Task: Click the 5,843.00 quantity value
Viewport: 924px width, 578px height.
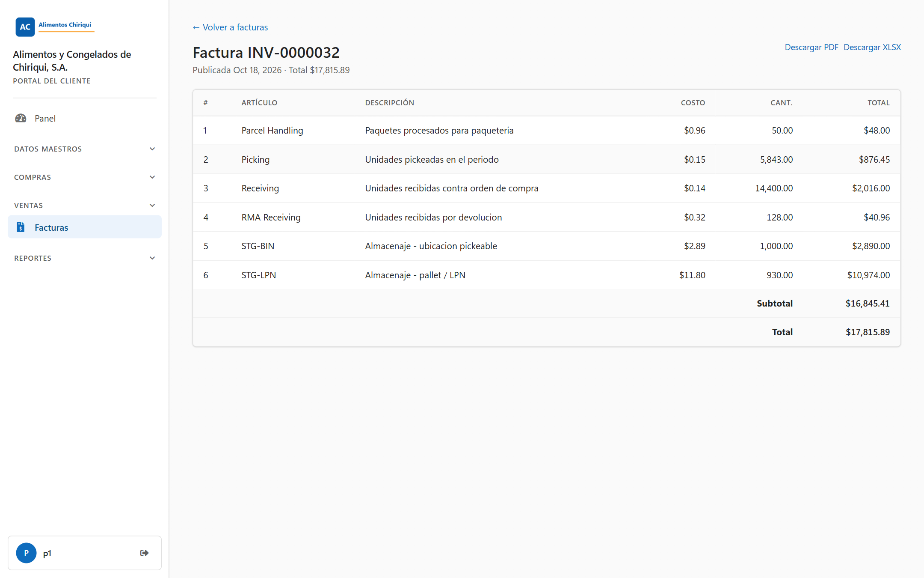Action: click(776, 160)
